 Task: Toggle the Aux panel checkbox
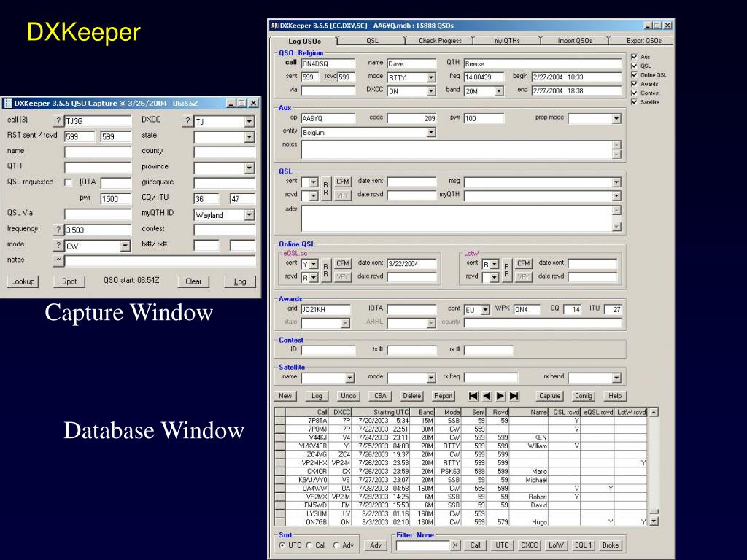pyautogui.click(x=634, y=57)
